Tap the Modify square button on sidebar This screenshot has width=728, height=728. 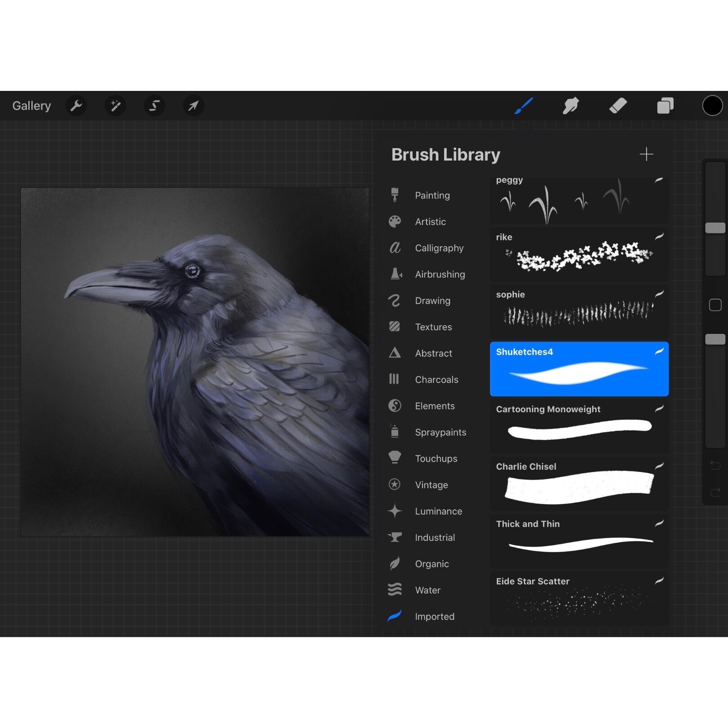(715, 305)
